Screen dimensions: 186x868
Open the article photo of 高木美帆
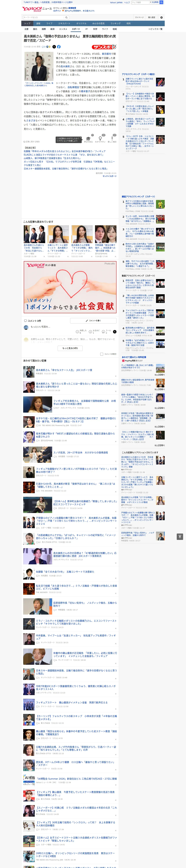39,67
